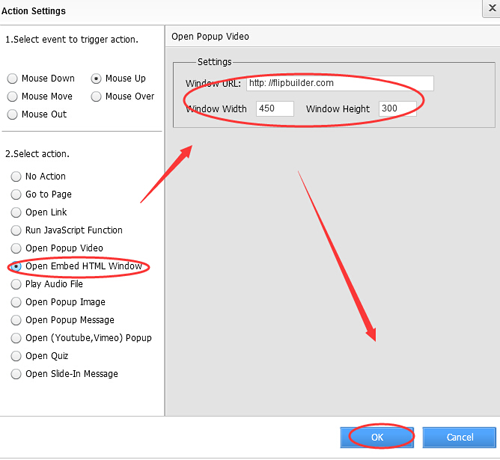Click the Window Width input box
Screen dimensions: 500x460
(275, 109)
